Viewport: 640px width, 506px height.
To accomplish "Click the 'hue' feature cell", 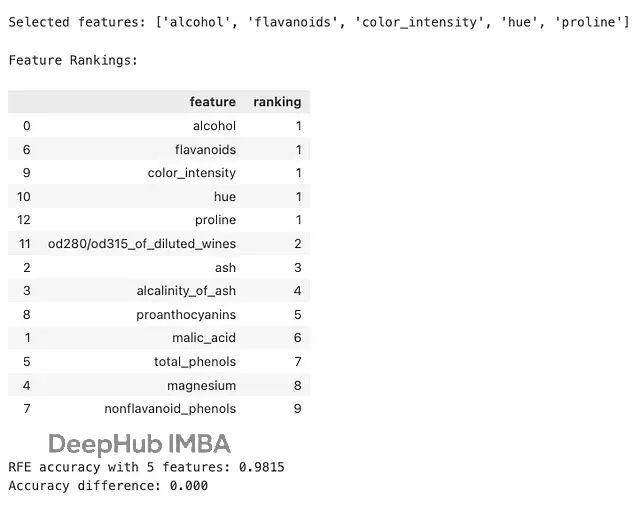I will (224, 197).
